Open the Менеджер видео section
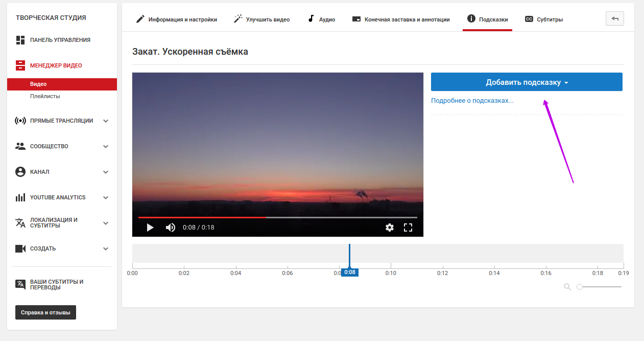 click(56, 65)
